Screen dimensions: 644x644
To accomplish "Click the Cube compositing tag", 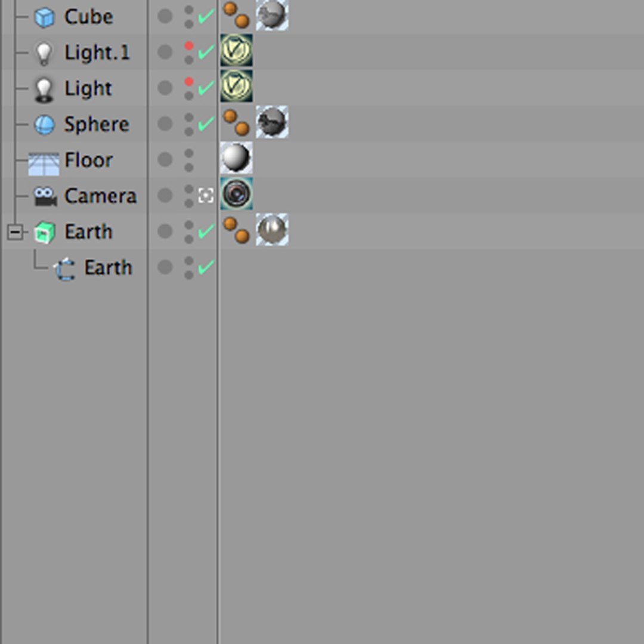I will point(236,15).
